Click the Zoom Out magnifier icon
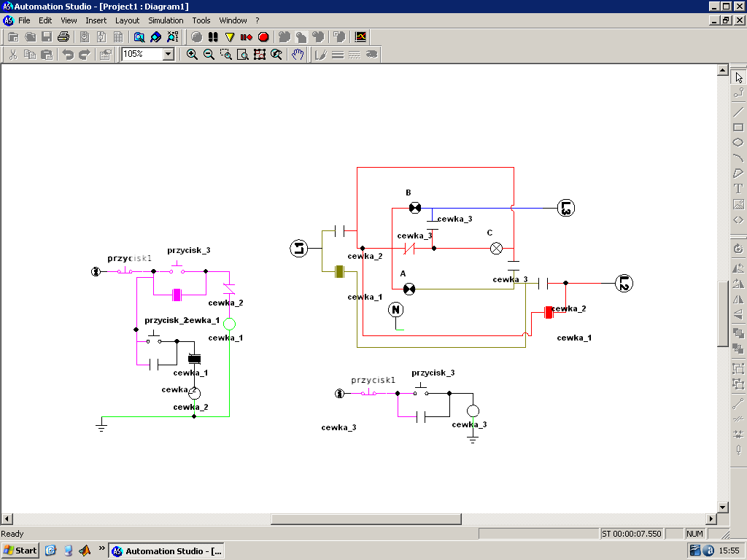This screenshot has height=560, width=747. click(209, 54)
